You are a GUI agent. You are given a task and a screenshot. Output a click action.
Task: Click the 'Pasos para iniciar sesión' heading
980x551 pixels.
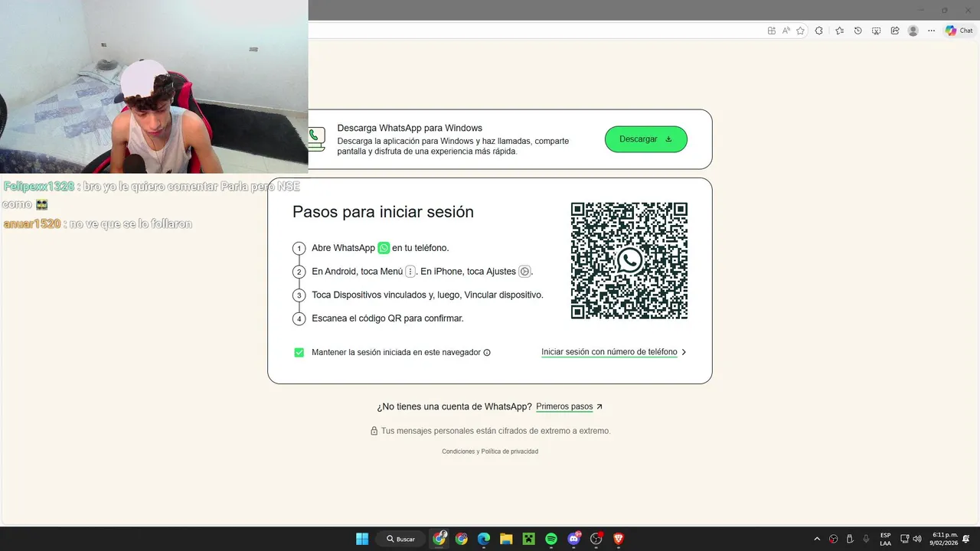tap(383, 212)
